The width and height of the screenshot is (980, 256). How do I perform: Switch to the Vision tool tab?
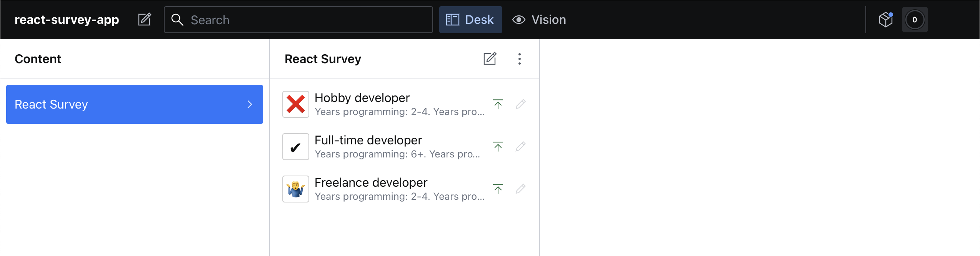(x=539, y=20)
